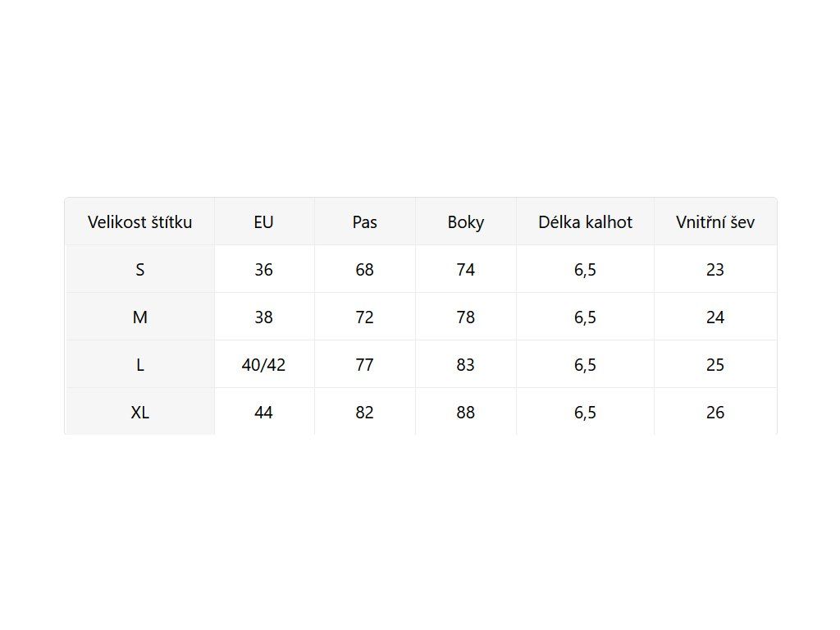Select the Vnitřní šev header cell
Image resolution: width=840 pixels, height=630 pixels.
pos(715,221)
